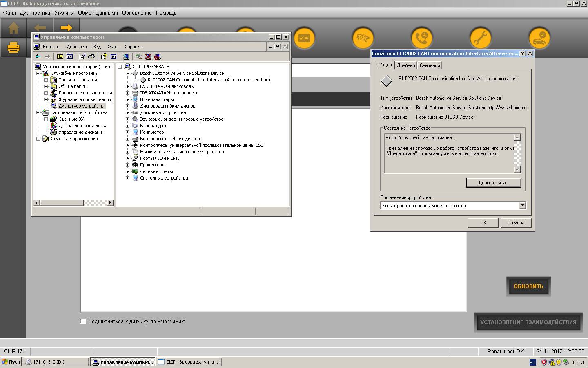Select 'Диспетчер устройств' in left tree
The width and height of the screenshot is (588, 368).
pos(81,106)
